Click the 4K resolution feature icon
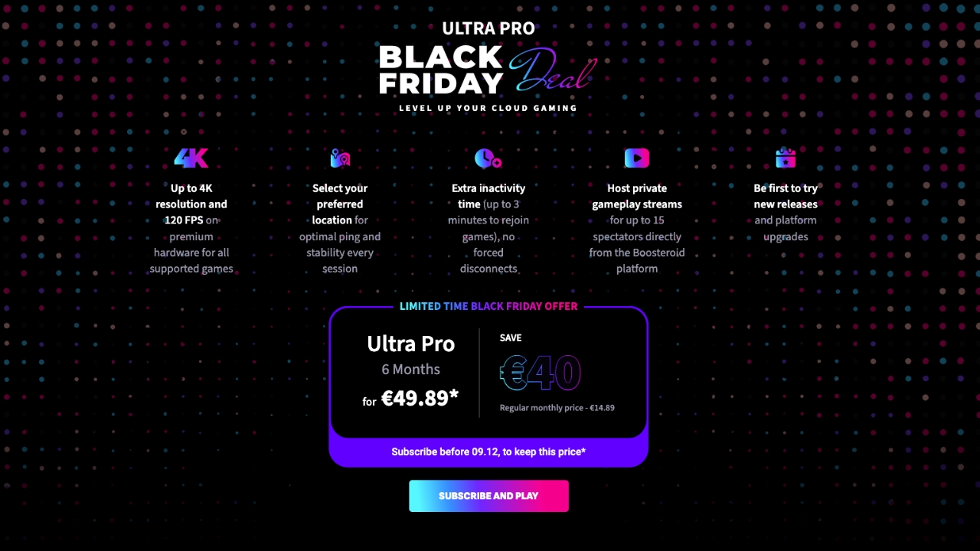The height and width of the screenshot is (551, 980). [191, 158]
